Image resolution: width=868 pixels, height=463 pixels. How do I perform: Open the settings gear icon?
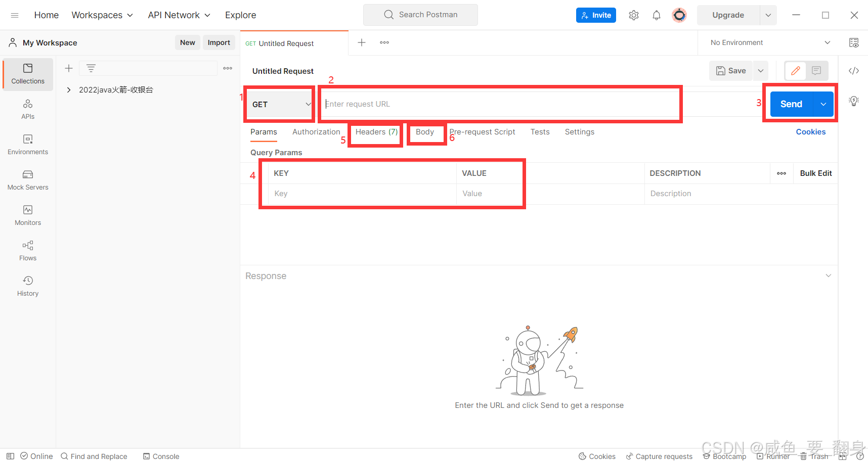(x=634, y=15)
